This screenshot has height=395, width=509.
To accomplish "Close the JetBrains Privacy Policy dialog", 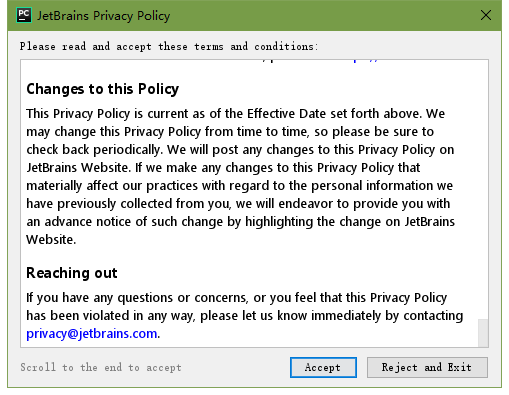I will click(x=486, y=15).
